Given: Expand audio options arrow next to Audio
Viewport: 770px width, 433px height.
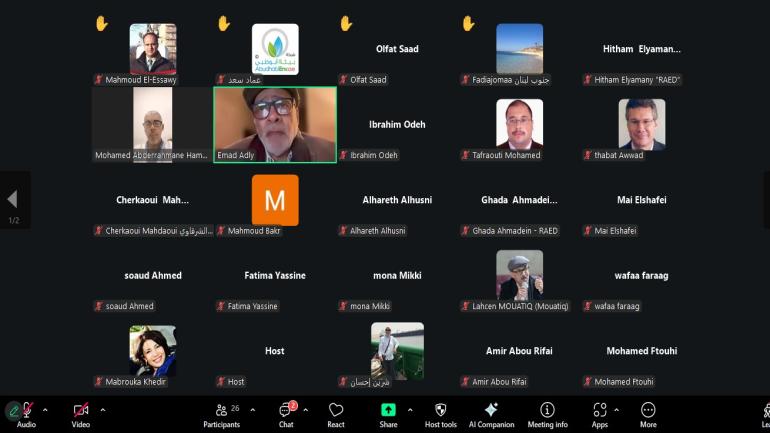Looking at the screenshot, I should click(45, 409).
